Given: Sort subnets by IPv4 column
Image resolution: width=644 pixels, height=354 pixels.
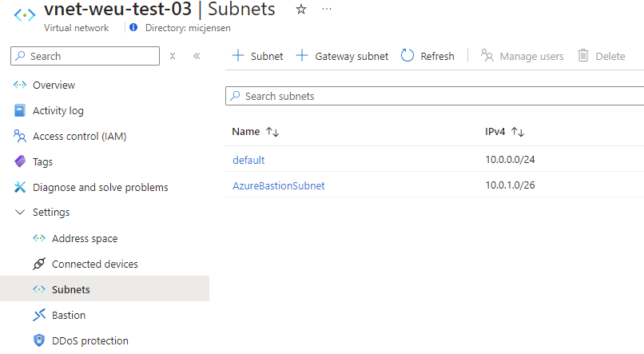Looking at the screenshot, I should (x=517, y=132).
